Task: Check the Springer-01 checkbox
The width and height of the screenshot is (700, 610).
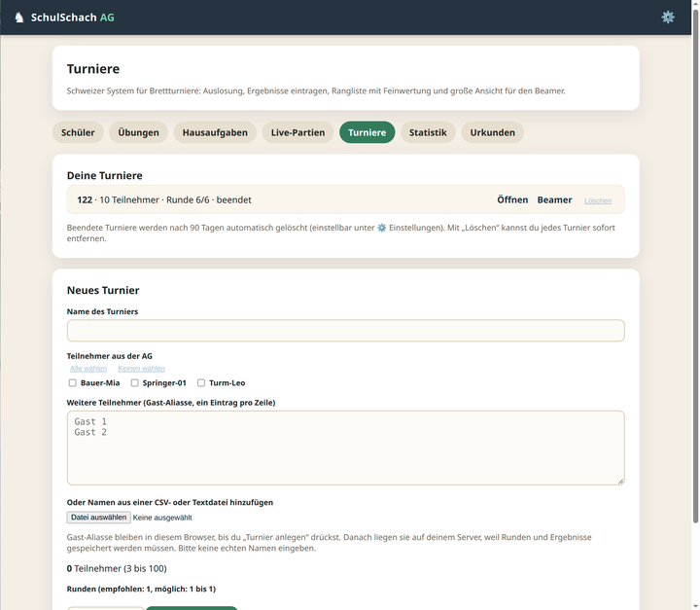Action: click(134, 383)
